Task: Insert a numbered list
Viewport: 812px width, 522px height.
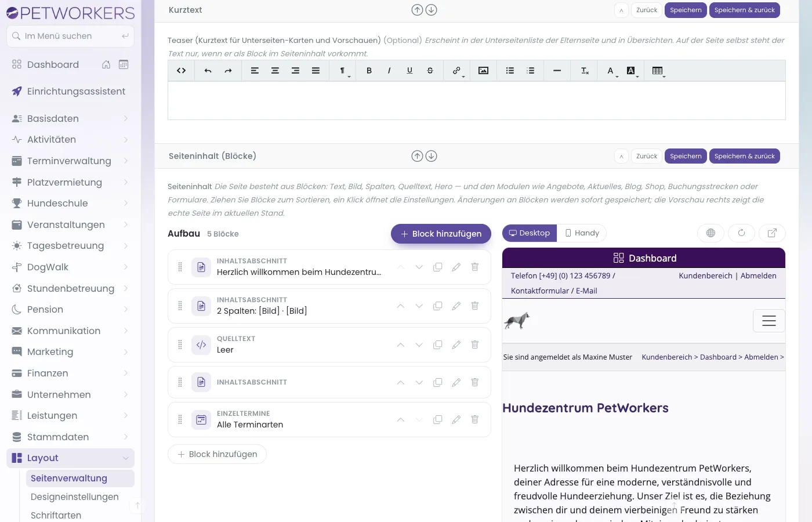Action: [x=530, y=71]
